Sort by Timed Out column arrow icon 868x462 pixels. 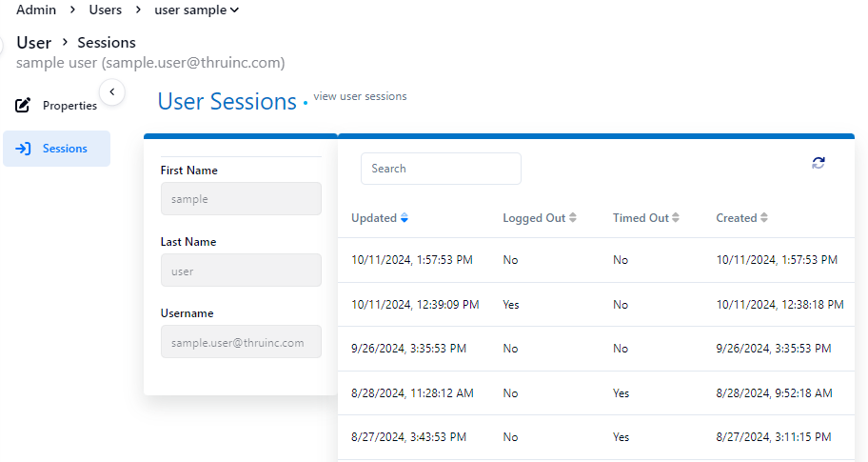tap(676, 218)
